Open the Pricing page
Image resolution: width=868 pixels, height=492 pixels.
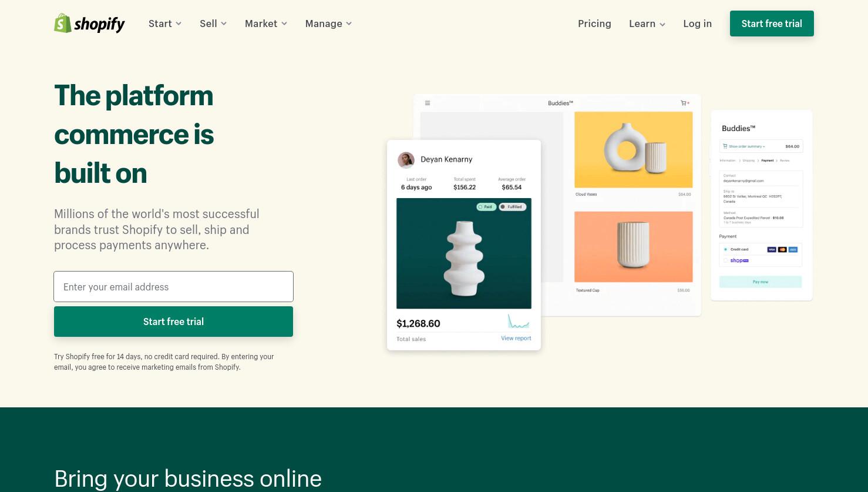click(x=594, y=24)
